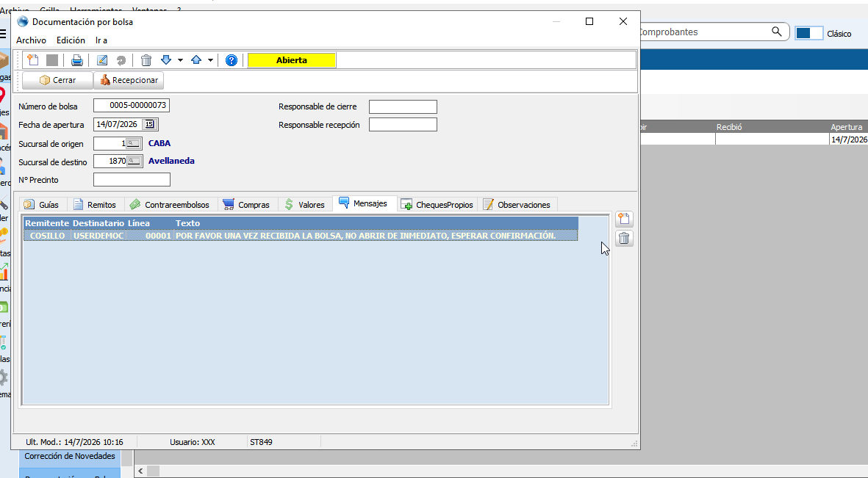The width and height of the screenshot is (868, 478).
Task: Switch to the Valores tab
Action: 305,205
